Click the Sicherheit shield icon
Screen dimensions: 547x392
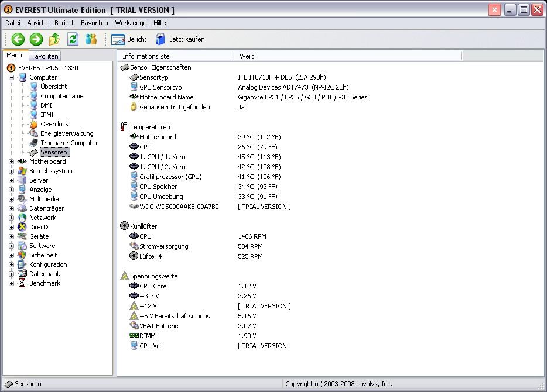pos(22,255)
